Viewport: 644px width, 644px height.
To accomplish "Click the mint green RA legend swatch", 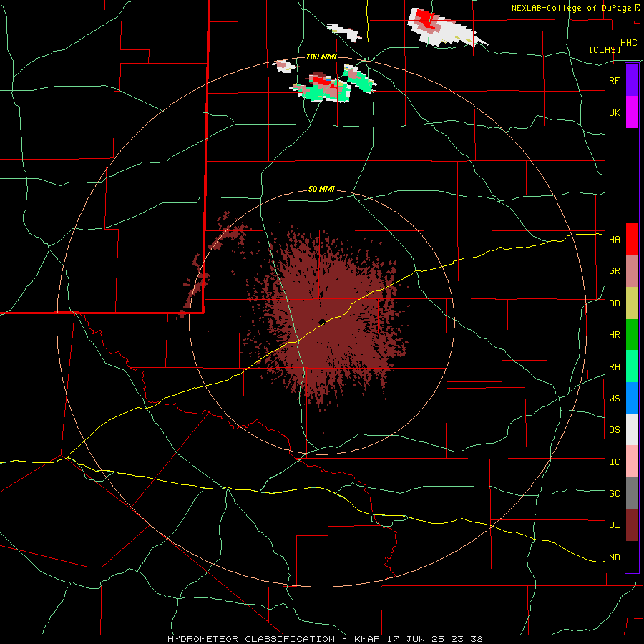I will coord(632,366).
